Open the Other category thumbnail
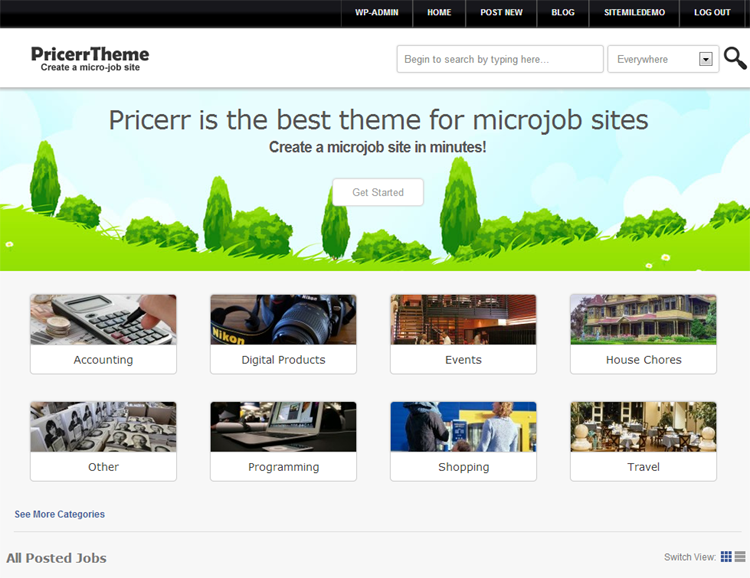 (x=103, y=427)
